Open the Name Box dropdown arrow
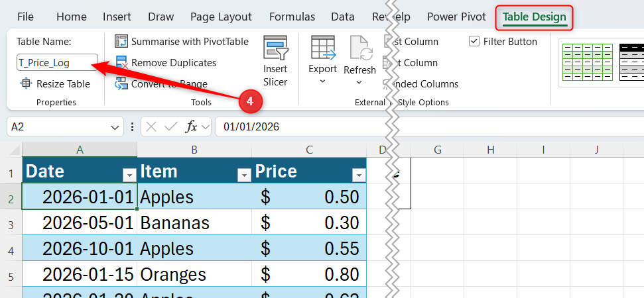 (x=115, y=127)
